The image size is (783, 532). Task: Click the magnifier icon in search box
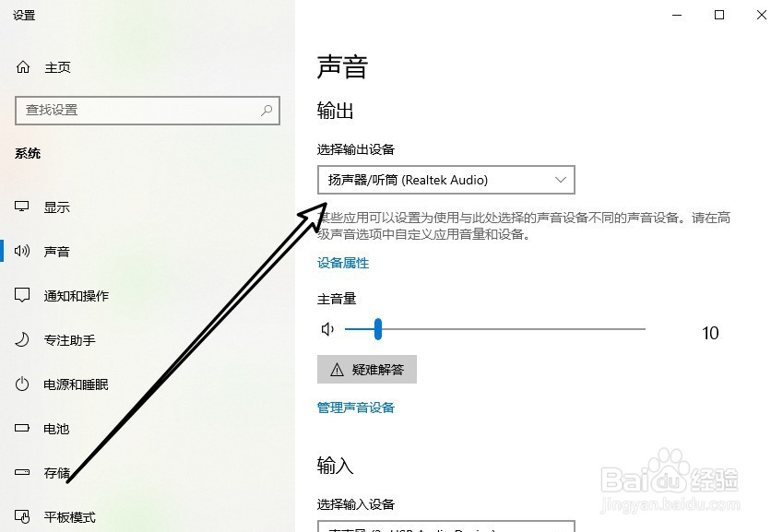coord(267,110)
